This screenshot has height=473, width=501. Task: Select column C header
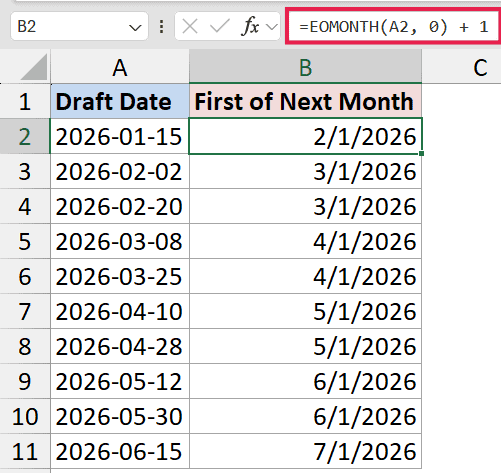[462, 66]
